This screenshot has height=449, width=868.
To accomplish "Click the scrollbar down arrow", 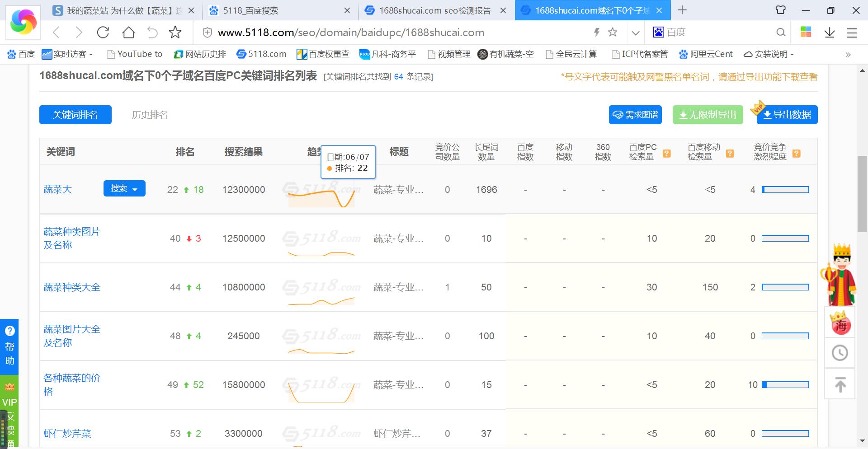I will [863, 441].
